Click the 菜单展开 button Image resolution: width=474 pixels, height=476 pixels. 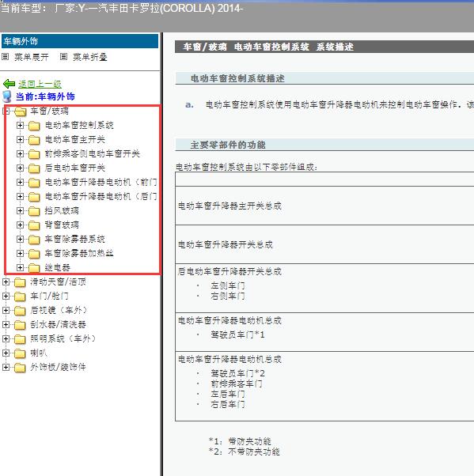(x=32, y=57)
